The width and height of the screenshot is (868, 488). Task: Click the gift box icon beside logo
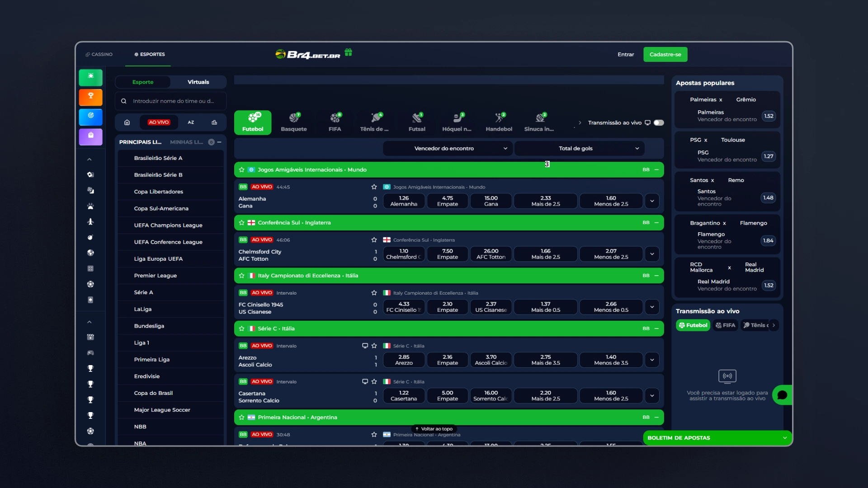tap(348, 52)
